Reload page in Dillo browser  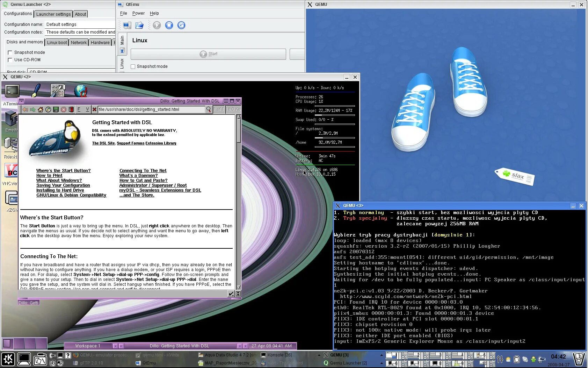coord(48,109)
